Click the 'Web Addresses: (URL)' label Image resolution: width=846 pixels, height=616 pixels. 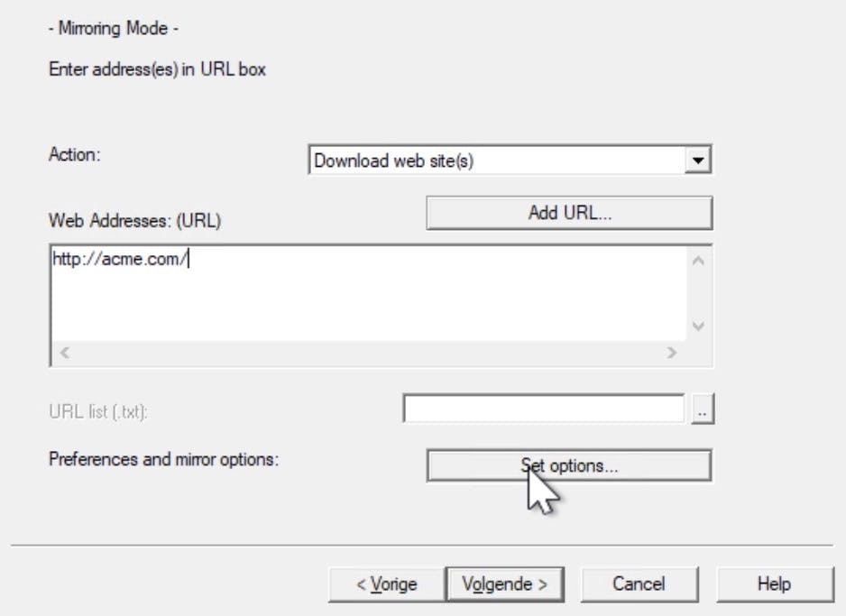pos(134,220)
